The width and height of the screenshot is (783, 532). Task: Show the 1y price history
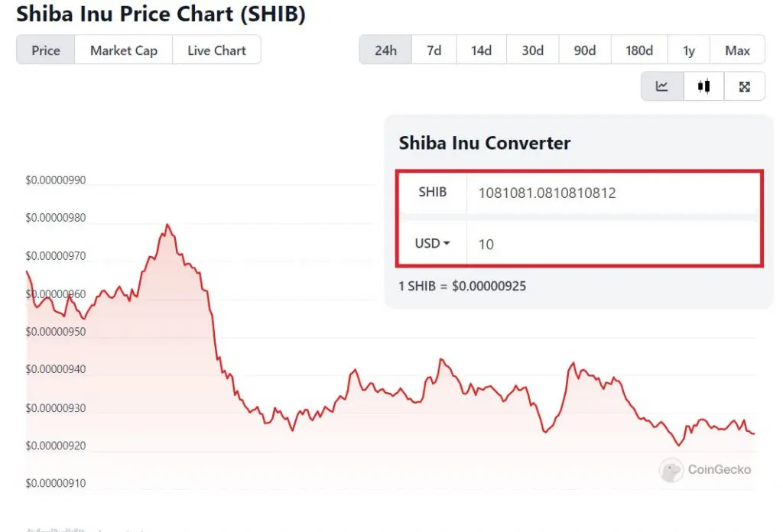tap(689, 50)
